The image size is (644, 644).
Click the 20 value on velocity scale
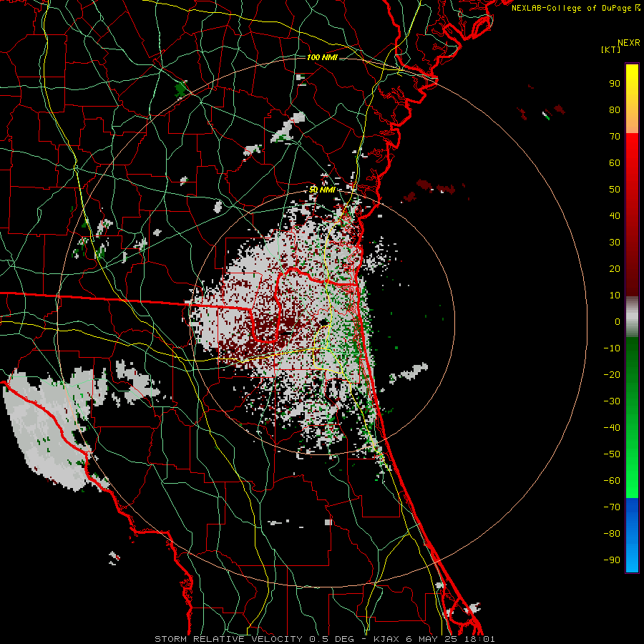click(615, 268)
